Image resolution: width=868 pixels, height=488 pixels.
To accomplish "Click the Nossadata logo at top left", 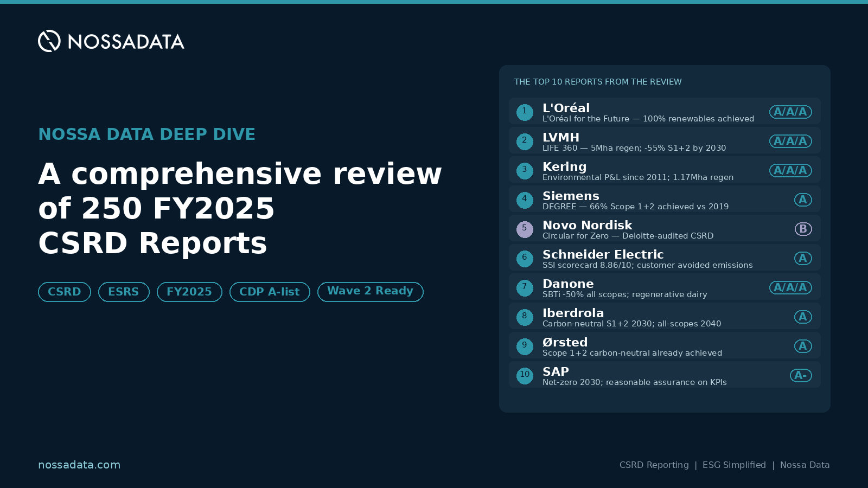I will tap(111, 41).
